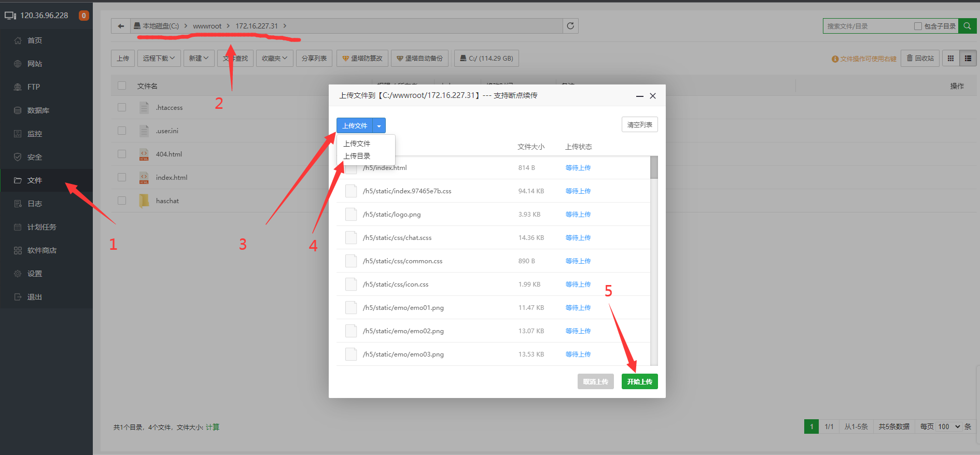The height and width of the screenshot is (455, 980).
Task: Click the index.html file icon
Action: tap(144, 178)
